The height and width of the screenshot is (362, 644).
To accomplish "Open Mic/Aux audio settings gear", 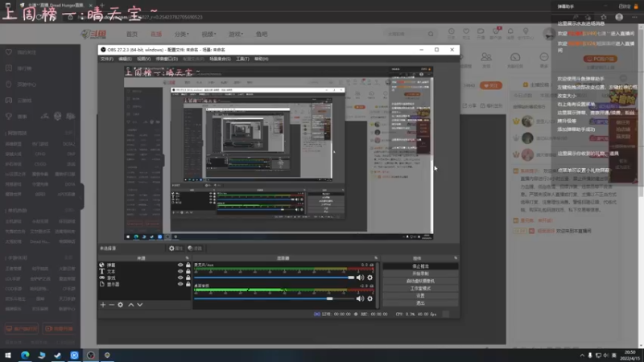I will pos(370,278).
